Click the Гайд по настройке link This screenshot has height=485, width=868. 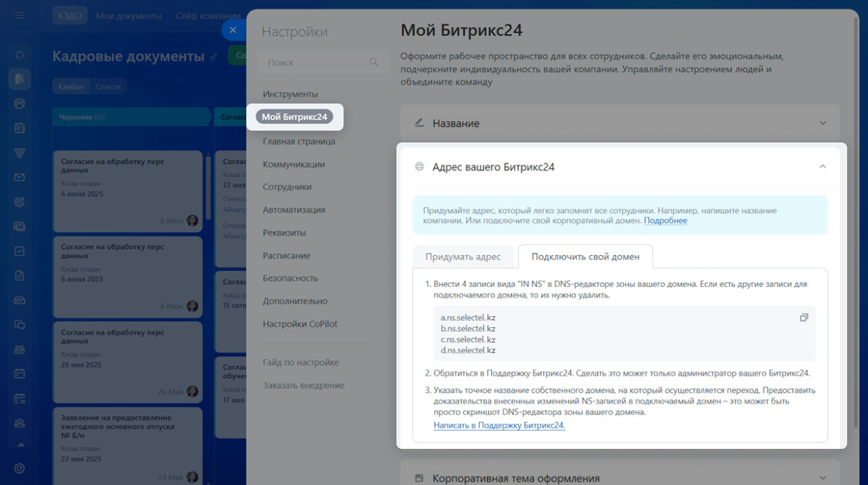click(x=300, y=362)
